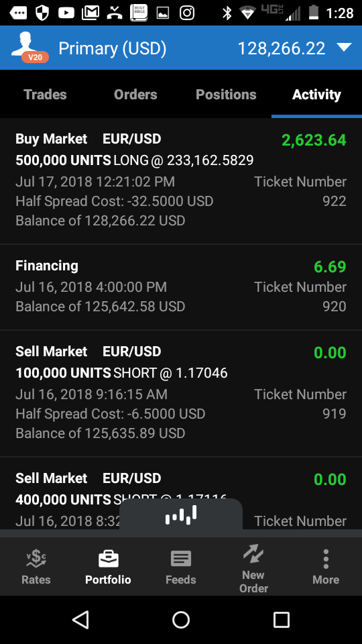Tap the Android home circle button
The width and height of the screenshot is (362, 644).
[181, 620]
